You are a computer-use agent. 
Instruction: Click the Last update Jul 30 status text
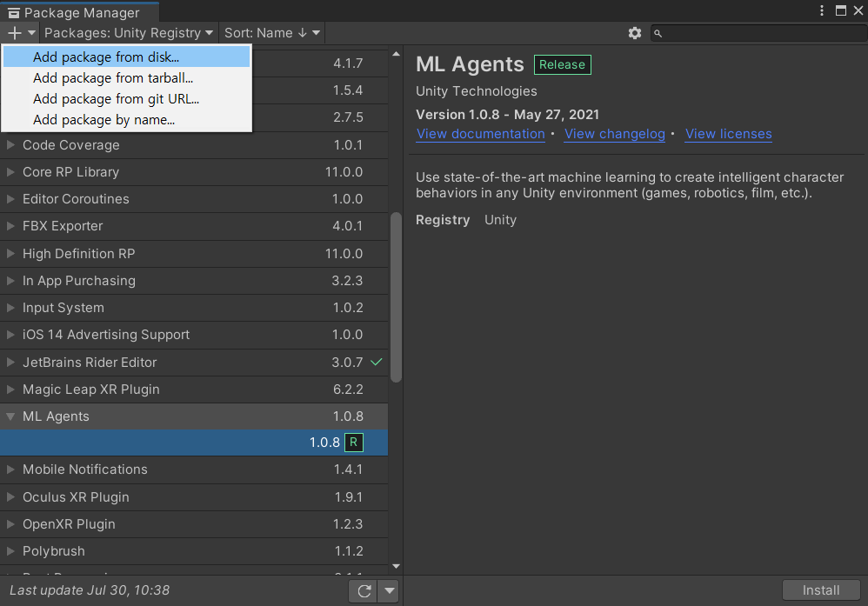pyautogui.click(x=90, y=590)
